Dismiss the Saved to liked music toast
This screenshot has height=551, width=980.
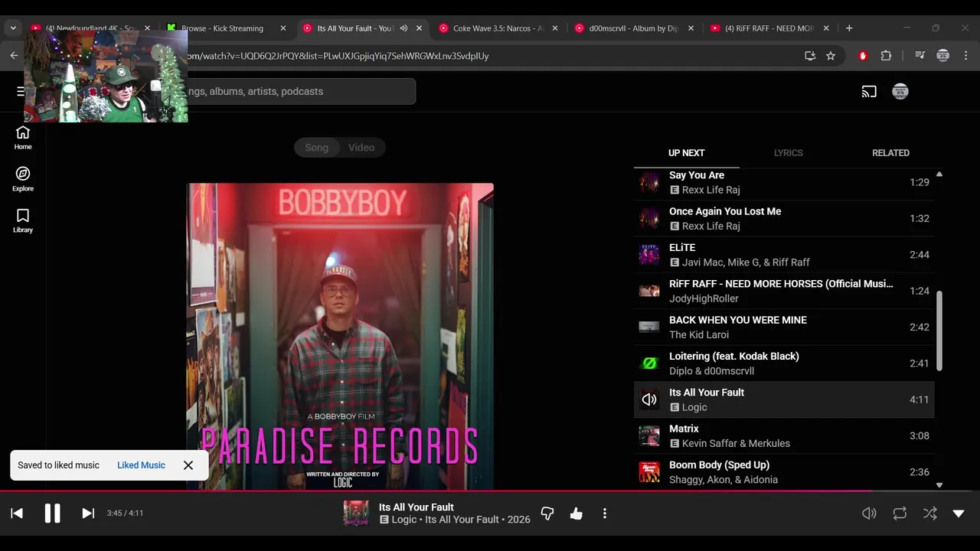point(188,465)
